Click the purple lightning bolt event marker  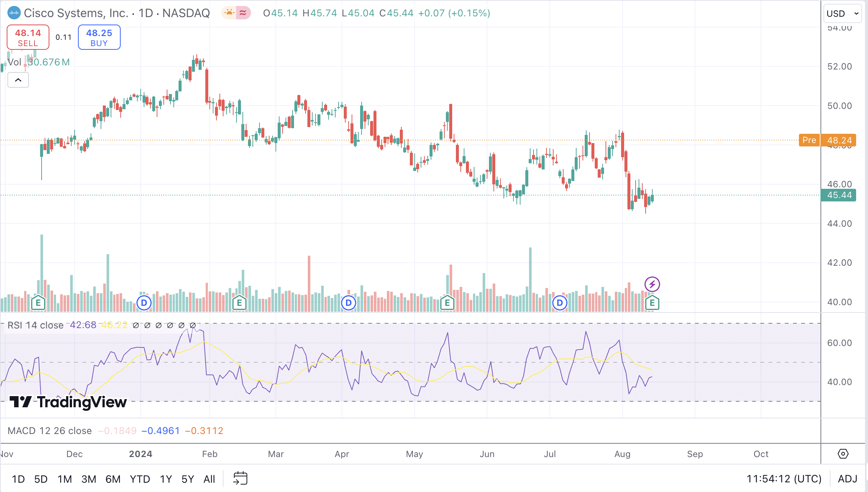(652, 285)
